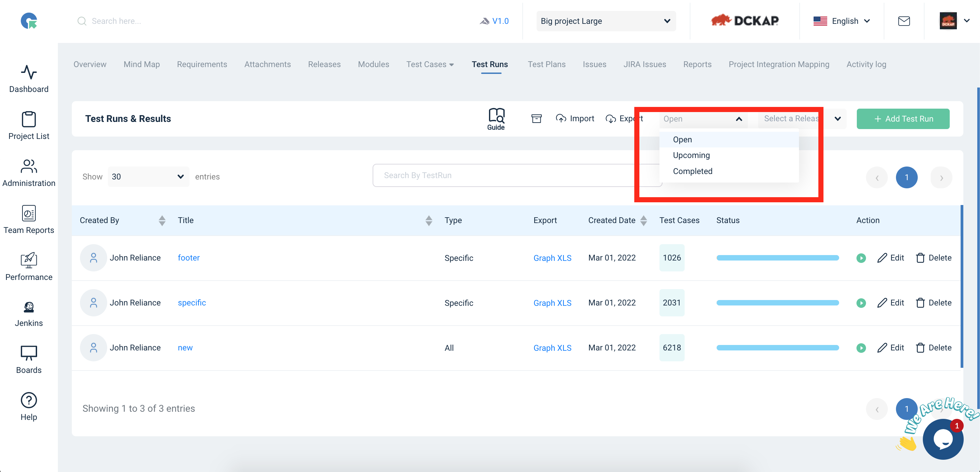Open the Guide book icon

tap(496, 119)
